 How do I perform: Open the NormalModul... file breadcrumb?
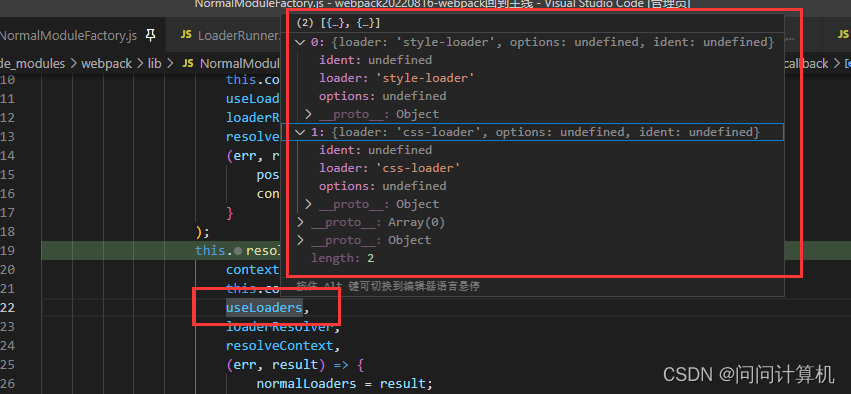coord(240,63)
